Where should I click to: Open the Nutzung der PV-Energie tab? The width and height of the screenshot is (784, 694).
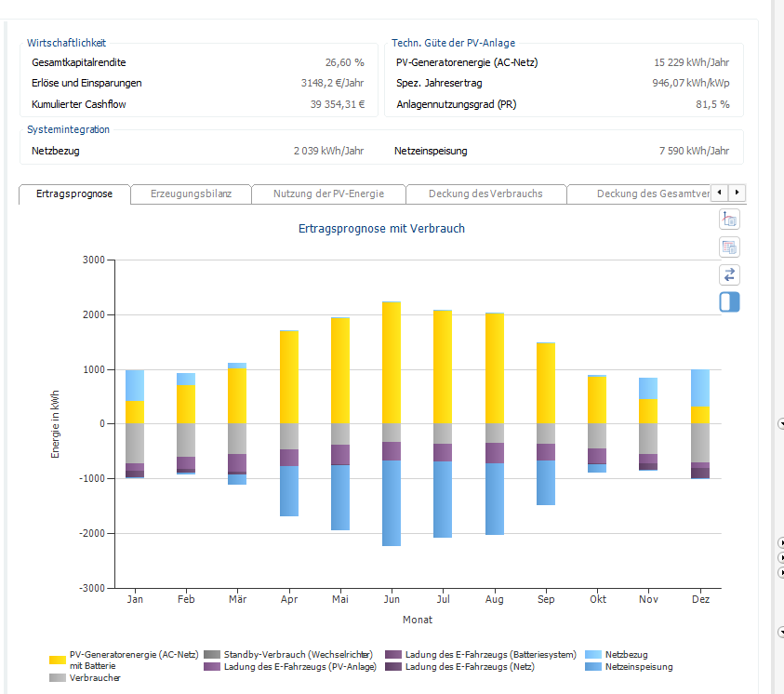[329, 194]
